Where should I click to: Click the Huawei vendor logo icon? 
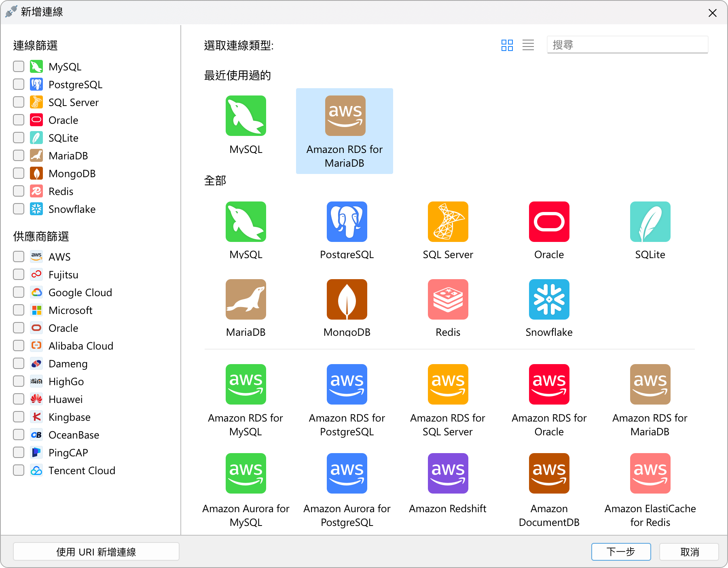click(36, 399)
